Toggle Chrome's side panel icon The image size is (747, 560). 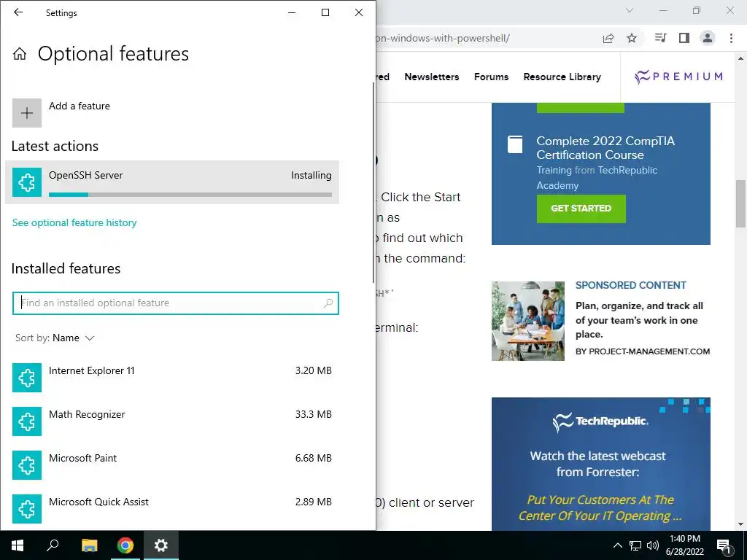(684, 38)
